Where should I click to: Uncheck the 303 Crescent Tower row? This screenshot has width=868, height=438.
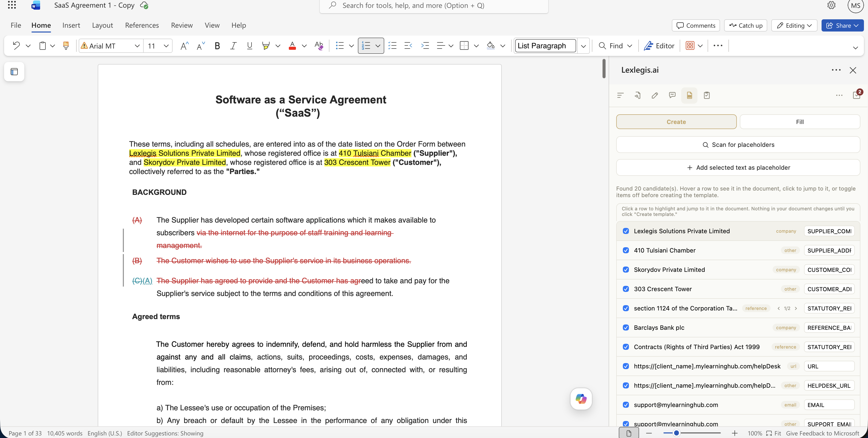pyautogui.click(x=626, y=289)
